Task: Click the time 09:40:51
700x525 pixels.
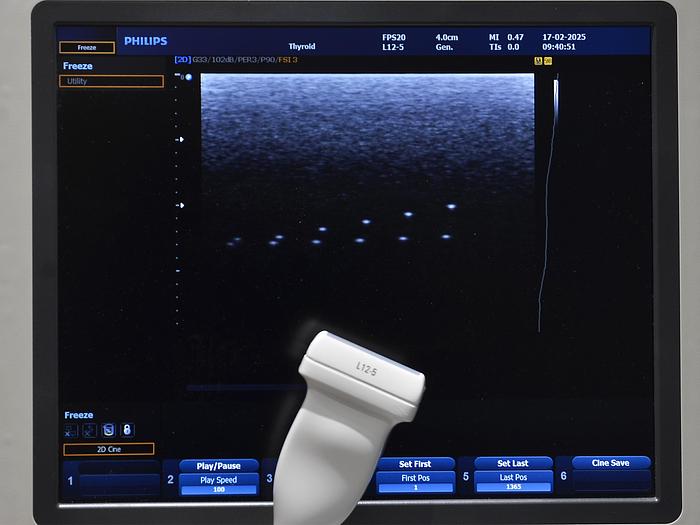Action: pyautogui.click(x=559, y=46)
